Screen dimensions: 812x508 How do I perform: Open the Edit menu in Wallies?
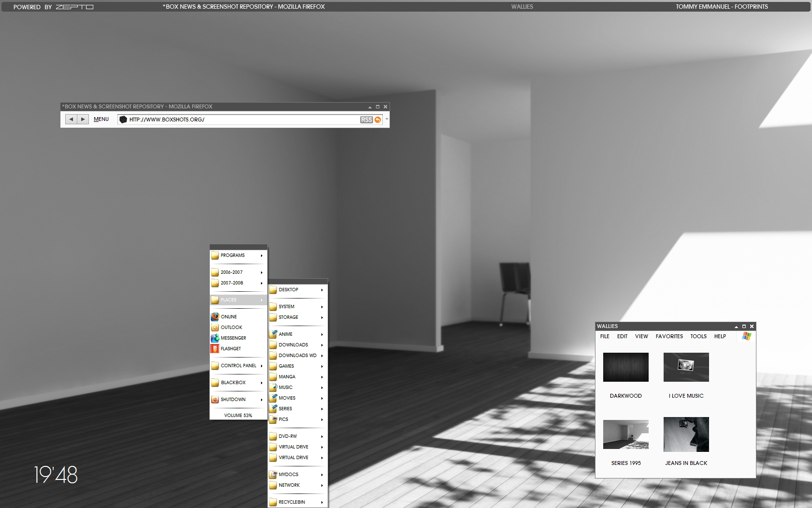[622, 336]
